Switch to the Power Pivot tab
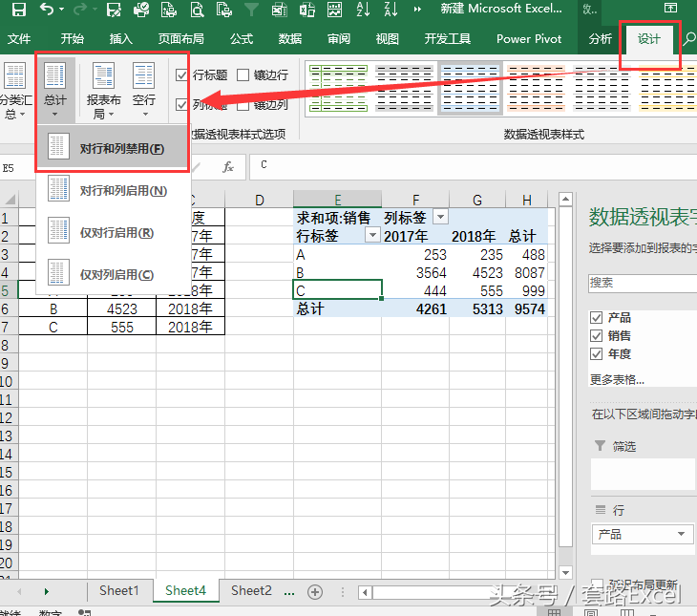Viewport: 697px width, 616px height. click(x=529, y=39)
